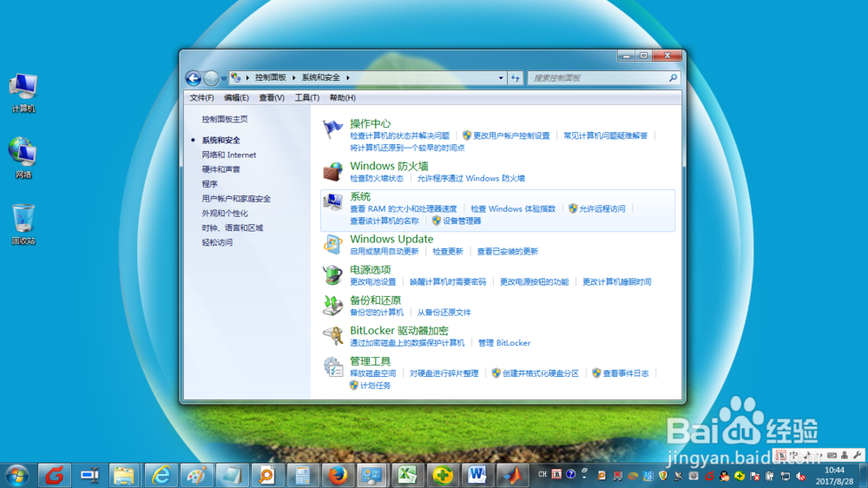Click the 检查更新 link
868x488 pixels.
[x=447, y=252]
